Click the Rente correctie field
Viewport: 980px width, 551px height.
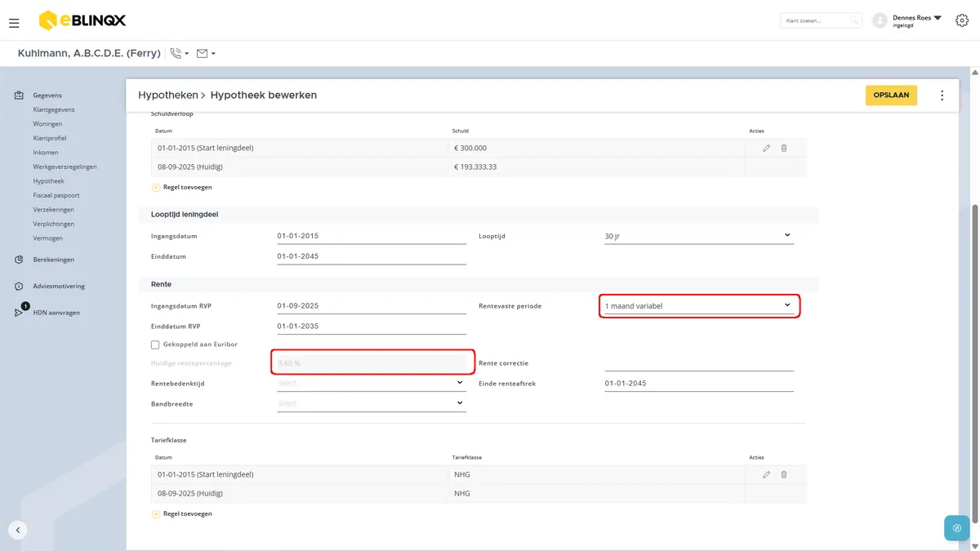click(699, 362)
